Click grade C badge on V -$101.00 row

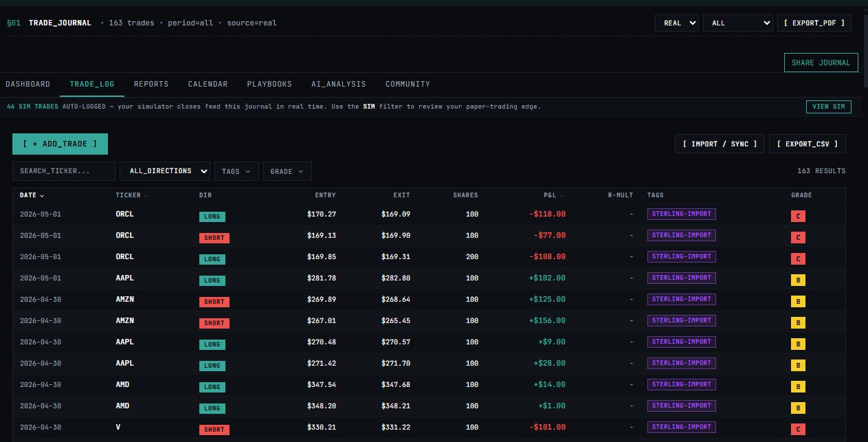tap(798, 430)
